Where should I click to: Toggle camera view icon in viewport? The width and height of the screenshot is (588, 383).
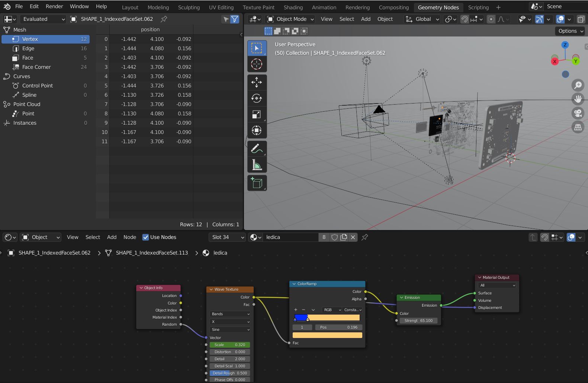(x=578, y=113)
